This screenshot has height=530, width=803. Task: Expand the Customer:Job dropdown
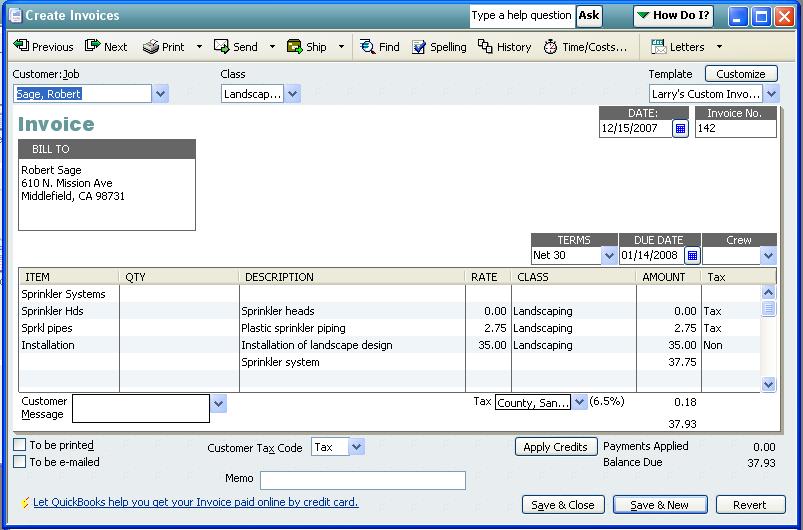point(161,94)
